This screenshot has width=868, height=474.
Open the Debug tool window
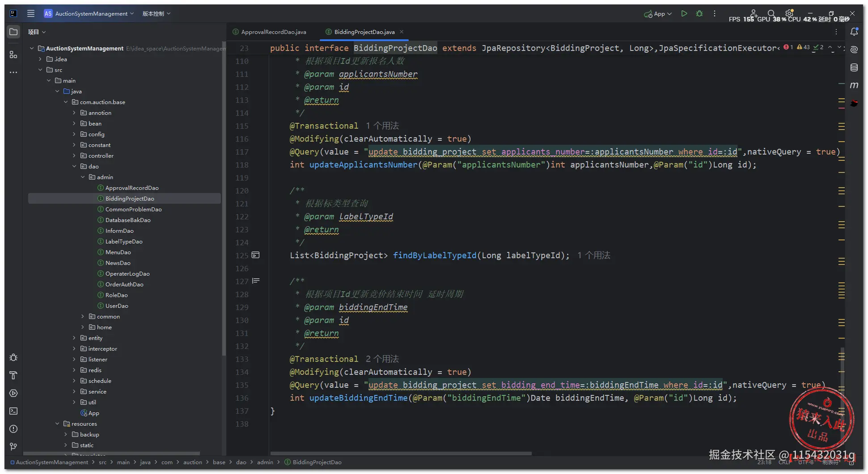tap(13, 357)
